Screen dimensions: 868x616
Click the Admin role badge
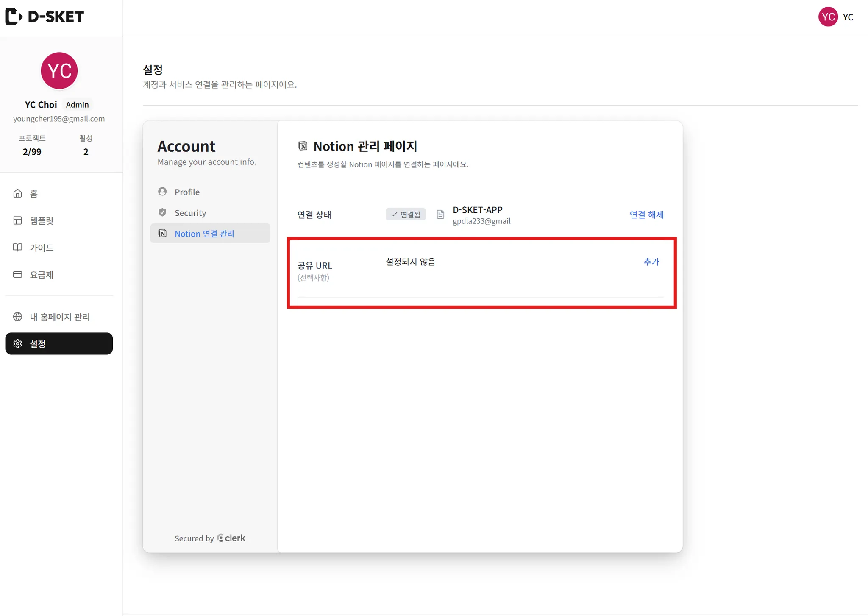point(77,105)
